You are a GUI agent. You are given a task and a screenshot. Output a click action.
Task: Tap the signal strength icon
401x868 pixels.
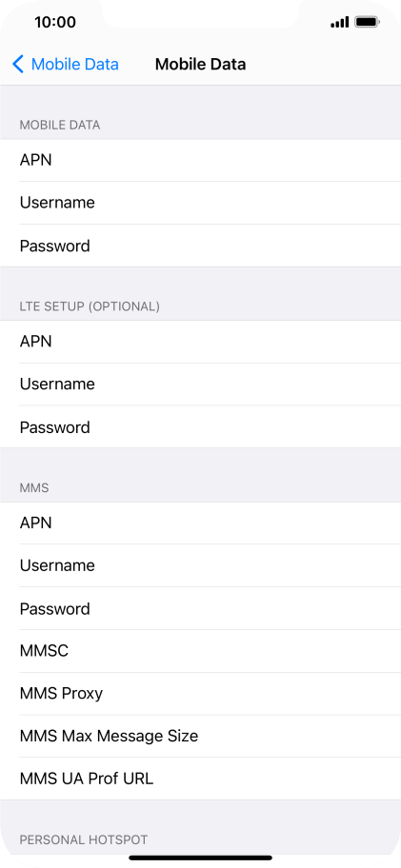tap(339, 22)
